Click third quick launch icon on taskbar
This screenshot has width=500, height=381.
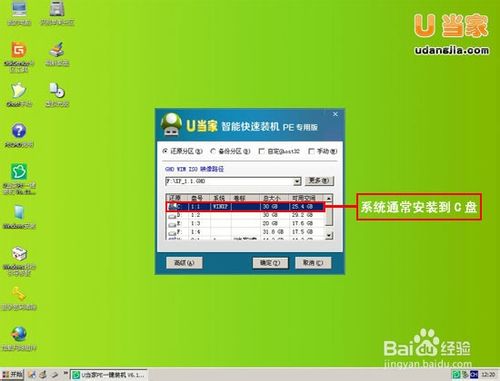coord(54,375)
